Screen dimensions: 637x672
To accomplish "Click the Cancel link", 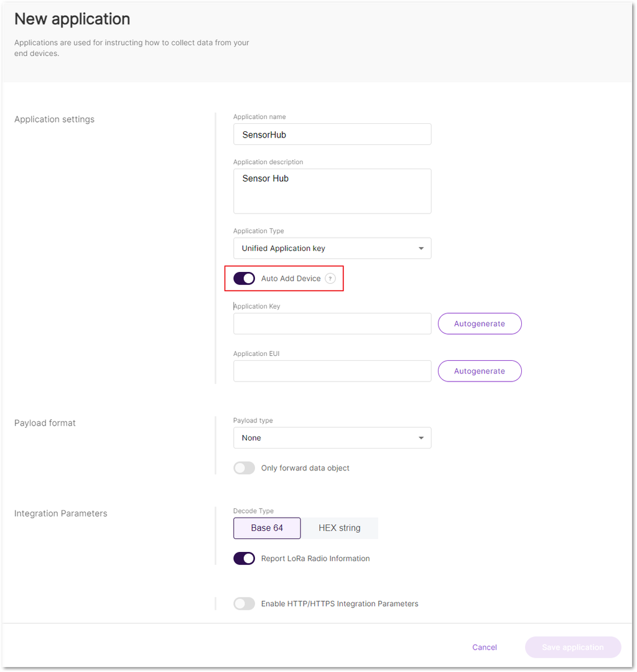I will [x=485, y=647].
